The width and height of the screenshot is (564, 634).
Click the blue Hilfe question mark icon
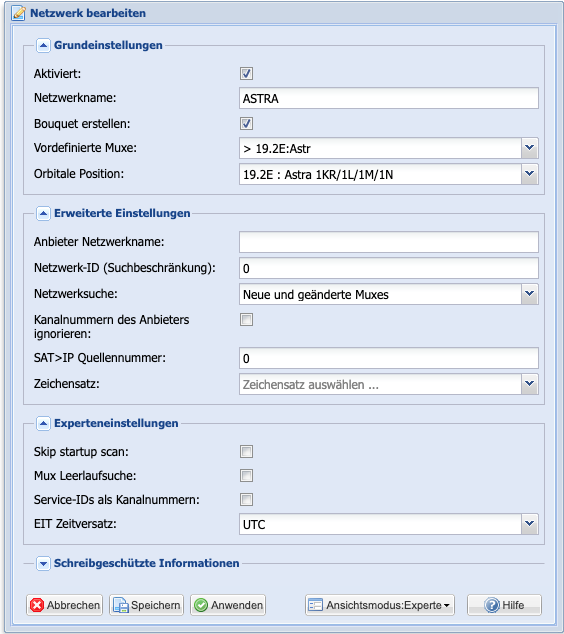(x=492, y=605)
